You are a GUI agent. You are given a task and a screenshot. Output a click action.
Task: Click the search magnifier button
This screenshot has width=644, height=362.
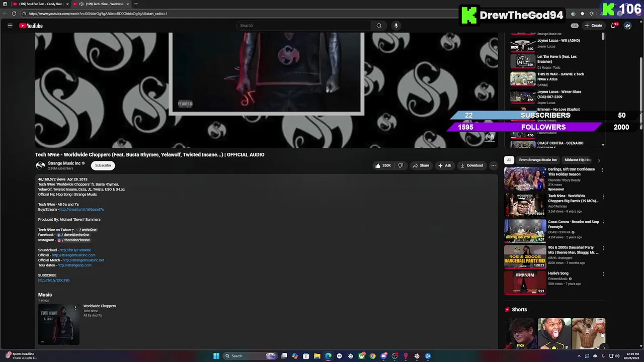(379, 26)
